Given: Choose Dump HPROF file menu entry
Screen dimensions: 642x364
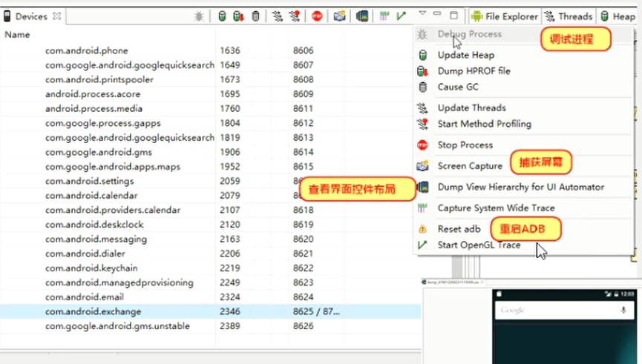Looking at the screenshot, I should click(x=474, y=70).
